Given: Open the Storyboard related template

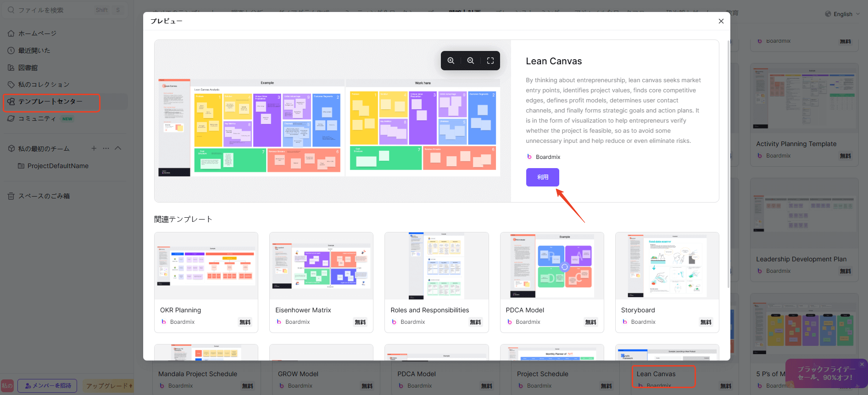Looking at the screenshot, I should [x=667, y=282].
